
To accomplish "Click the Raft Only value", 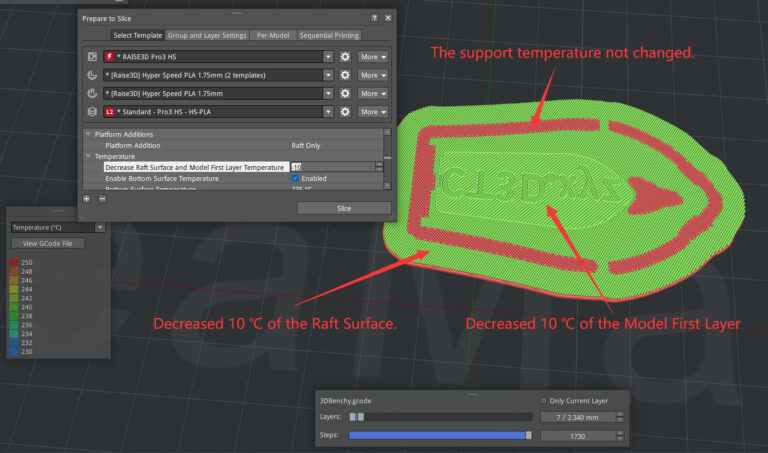I will [306, 145].
